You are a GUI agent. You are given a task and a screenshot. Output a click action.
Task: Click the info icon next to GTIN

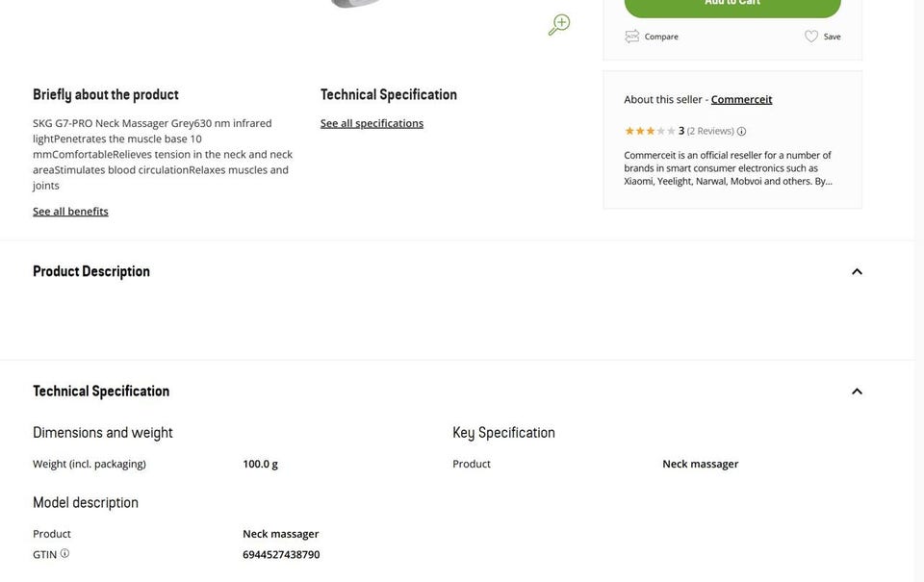point(64,553)
